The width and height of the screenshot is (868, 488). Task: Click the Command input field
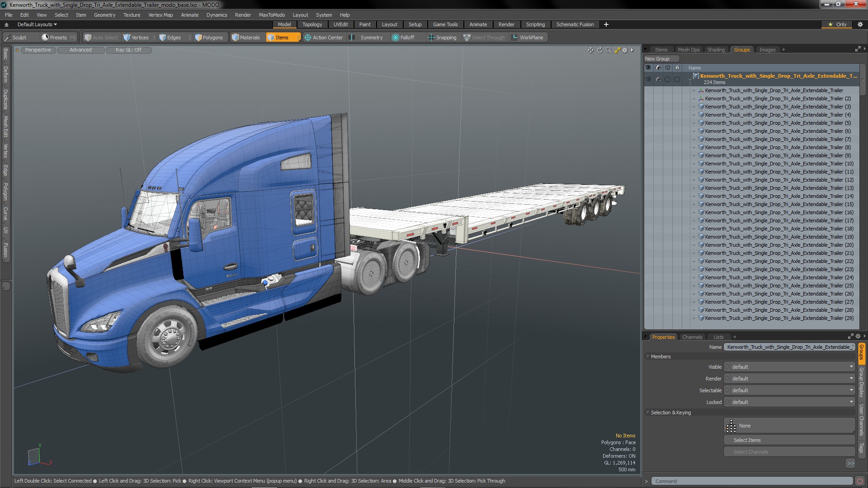[x=752, y=481]
